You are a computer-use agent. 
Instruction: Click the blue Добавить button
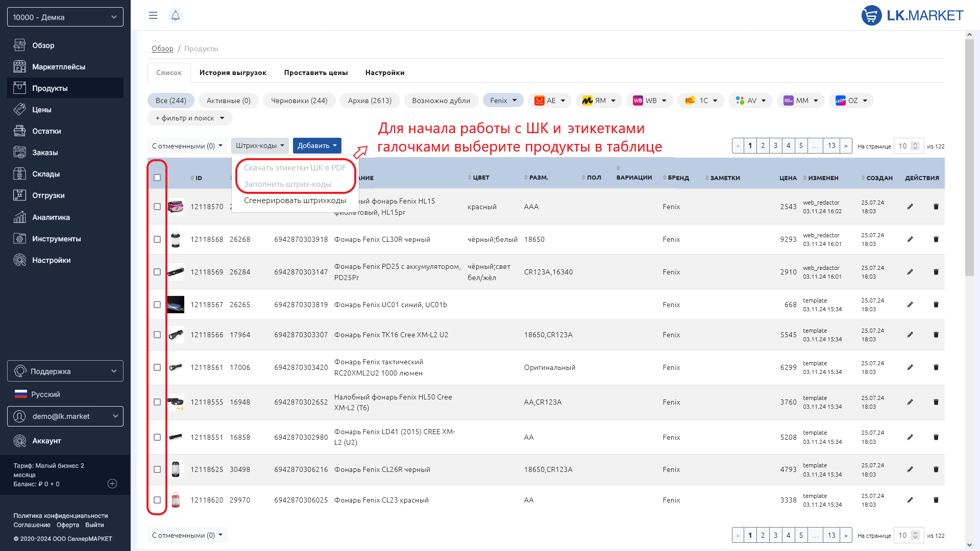[317, 145]
